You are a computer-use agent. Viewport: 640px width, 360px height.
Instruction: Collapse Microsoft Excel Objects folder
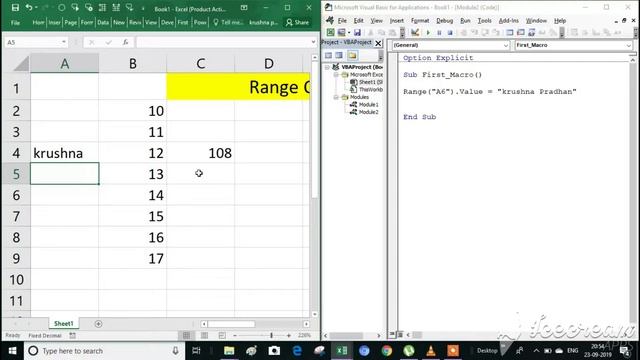coord(336,75)
